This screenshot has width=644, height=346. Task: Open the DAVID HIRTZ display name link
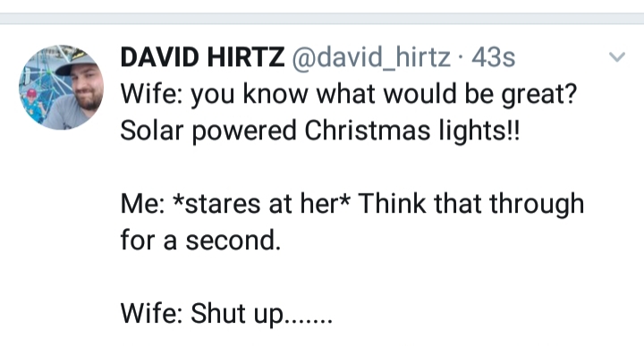pyautogui.click(x=202, y=56)
